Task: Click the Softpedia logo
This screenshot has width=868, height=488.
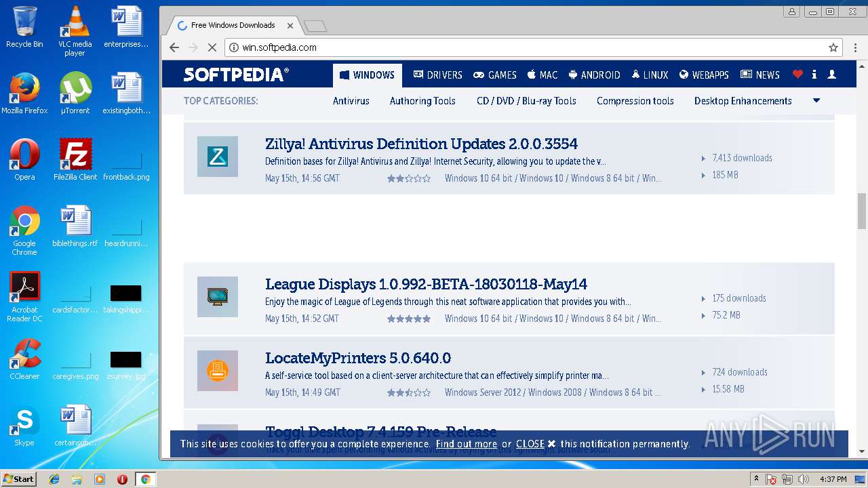Action: 236,75
